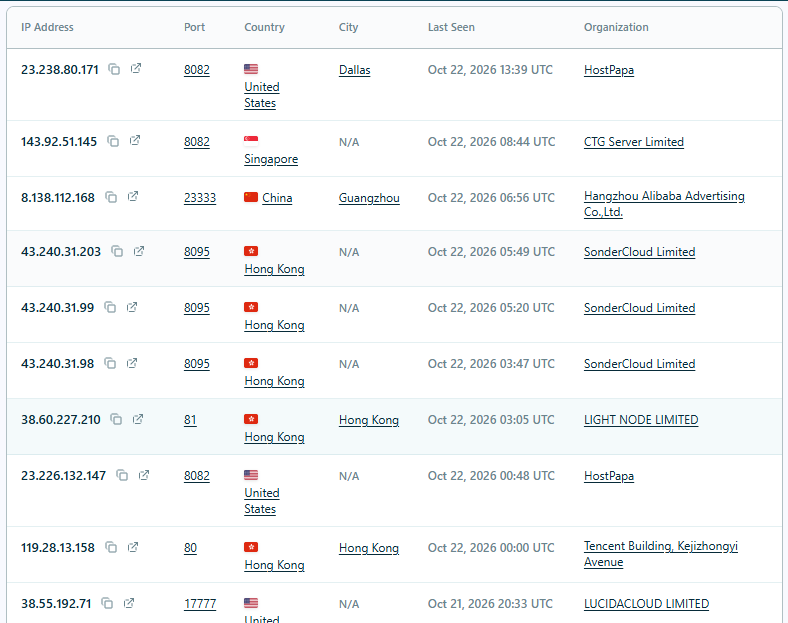Viewport: 788px width, 623px height.
Task: Click US flag in 23.226.132.147 row
Action: tap(251, 474)
